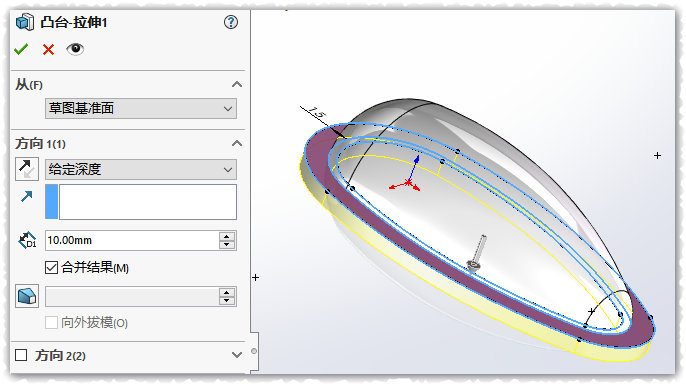Click the reverse direction arrow button

pyautogui.click(x=27, y=169)
